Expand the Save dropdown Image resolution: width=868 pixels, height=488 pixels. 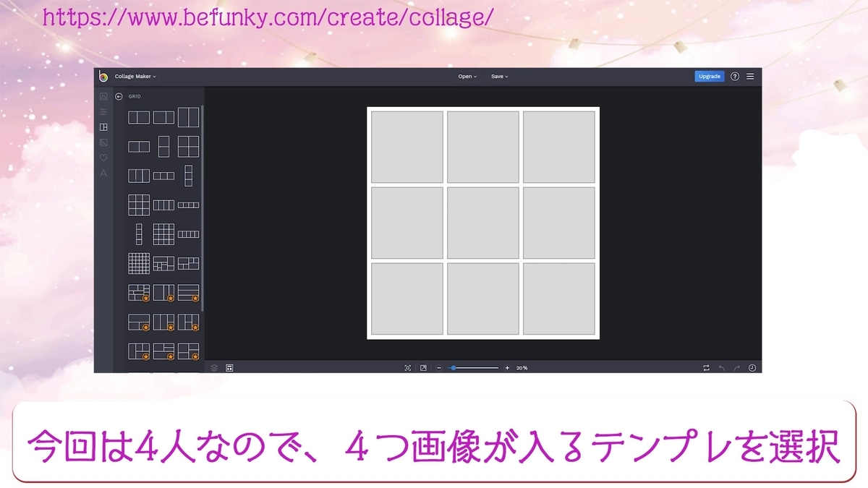click(499, 76)
